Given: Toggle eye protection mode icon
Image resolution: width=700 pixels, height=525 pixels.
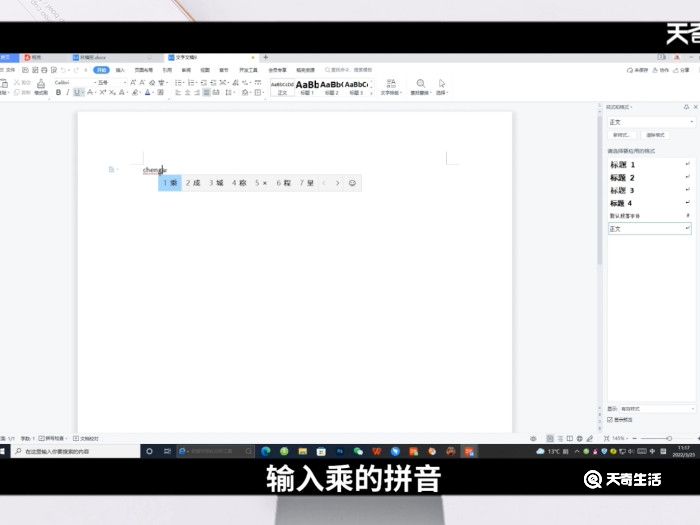Looking at the screenshot, I should coord(533,438).
